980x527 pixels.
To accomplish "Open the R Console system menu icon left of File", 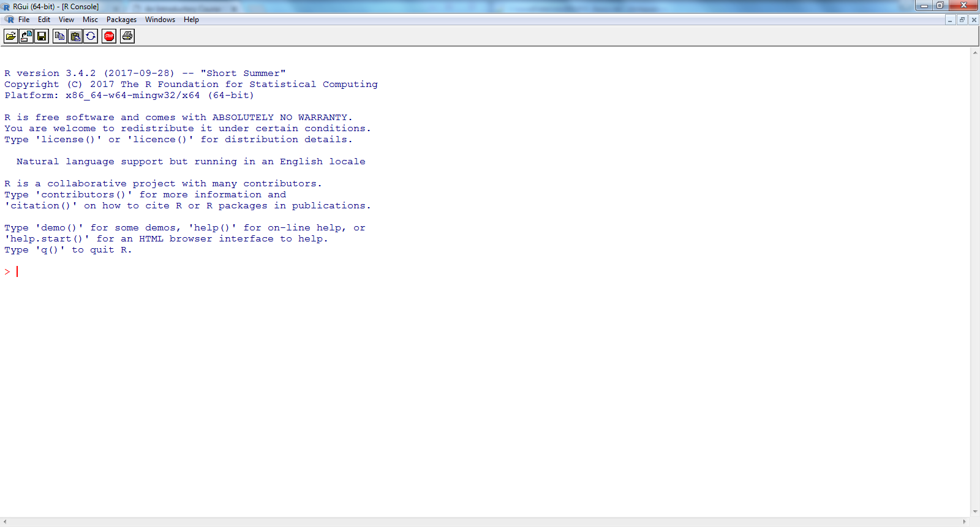I will coord(9,20).
